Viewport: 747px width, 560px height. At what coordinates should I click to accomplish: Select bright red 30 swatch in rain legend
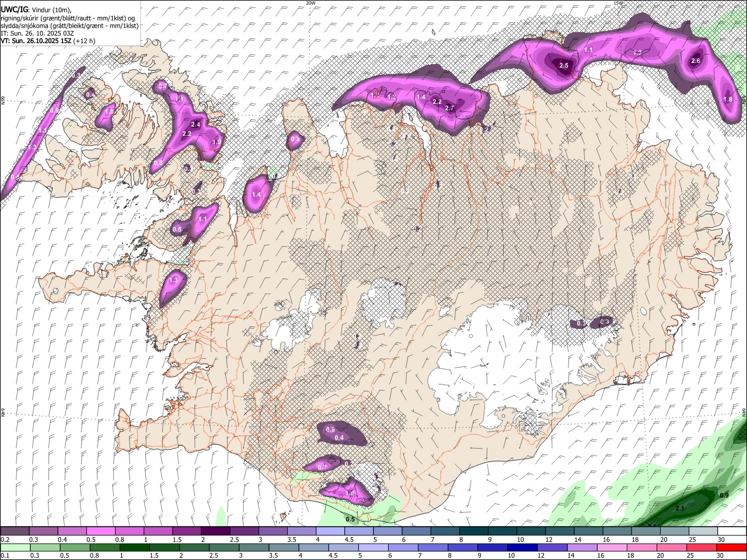click(x=731, y=547)
